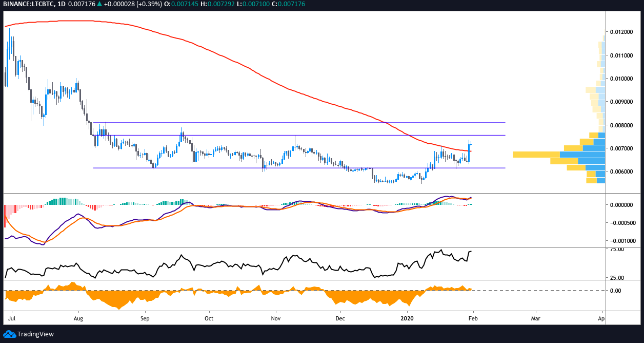This screenshot has width=644, height=343.
Task: Click the 1D interval label in header
Action: pos(63,5)
